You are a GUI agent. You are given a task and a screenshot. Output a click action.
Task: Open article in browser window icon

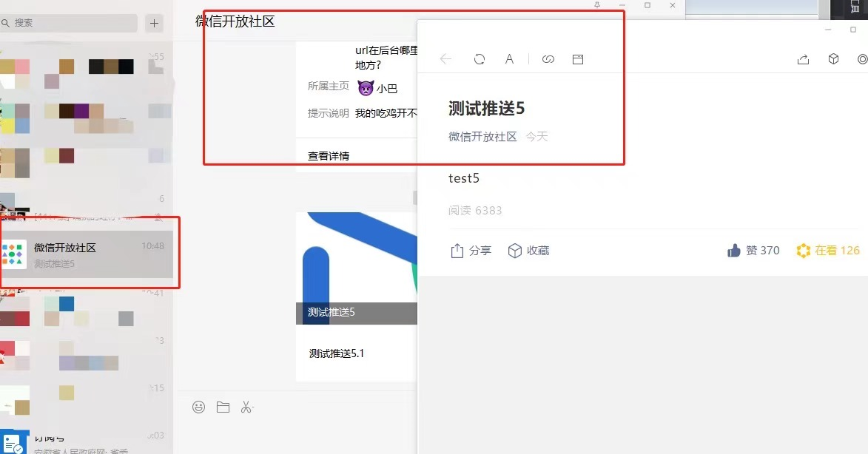pyautogui.click(x=577, y=59)
